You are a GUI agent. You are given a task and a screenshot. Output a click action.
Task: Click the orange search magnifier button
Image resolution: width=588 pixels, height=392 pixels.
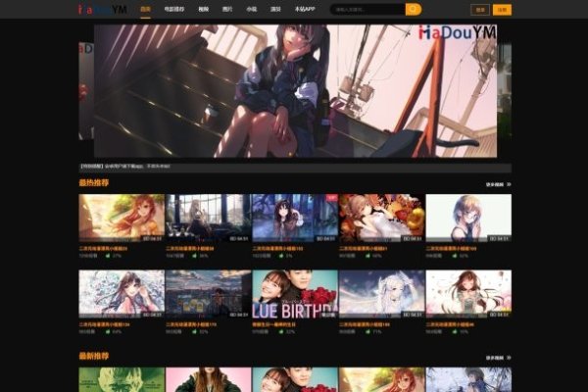[x=414, y=9]
